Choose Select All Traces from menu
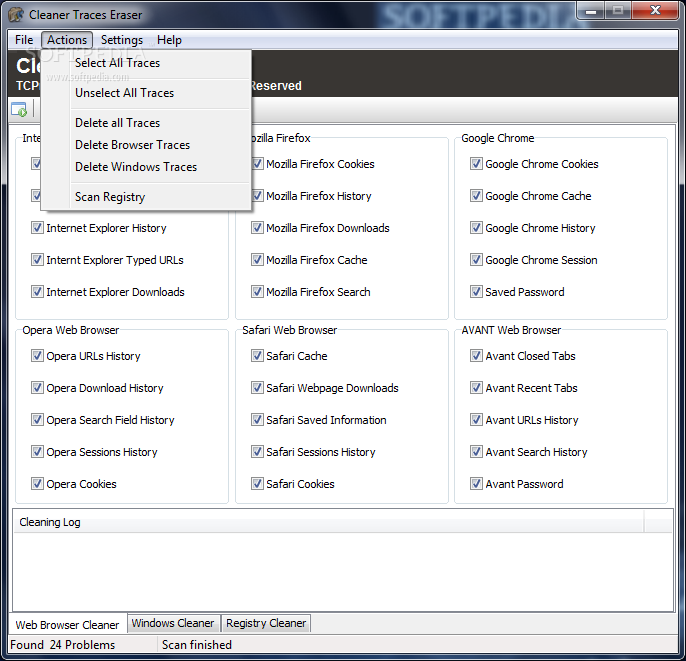The height and width of the screenshot is (661, 686). point(146,63)
